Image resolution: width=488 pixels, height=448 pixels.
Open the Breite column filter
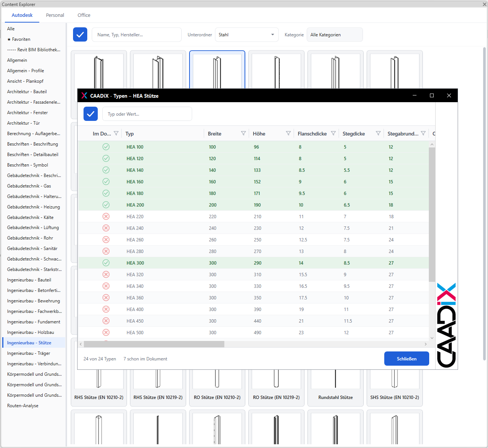tap(243, 134)
